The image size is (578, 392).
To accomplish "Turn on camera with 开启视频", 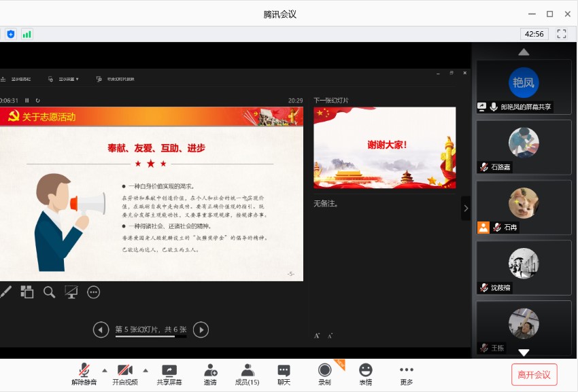I will (x=124, y=374).
